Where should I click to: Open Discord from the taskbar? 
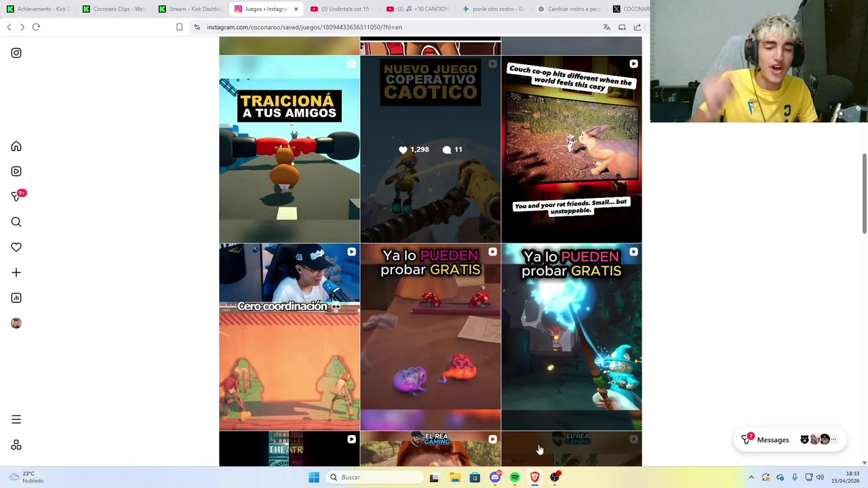point(495,477)
